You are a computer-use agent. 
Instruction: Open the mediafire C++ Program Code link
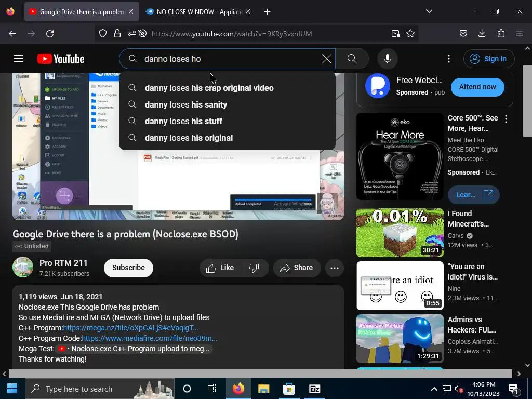click(x=150, y=338)
